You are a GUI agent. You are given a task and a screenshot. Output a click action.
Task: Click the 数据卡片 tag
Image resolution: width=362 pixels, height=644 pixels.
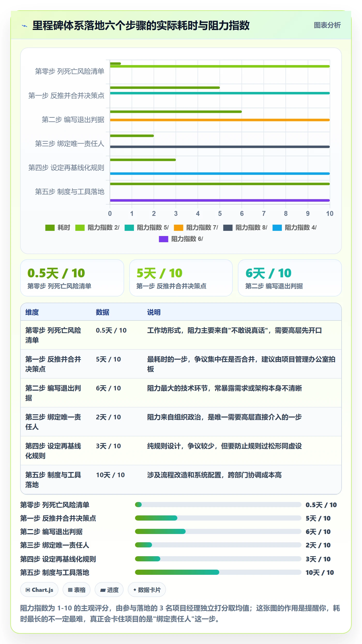pos(147,590)
